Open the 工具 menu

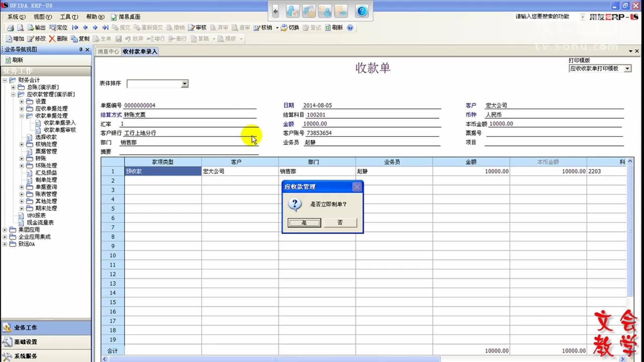[x=69, y=17]
